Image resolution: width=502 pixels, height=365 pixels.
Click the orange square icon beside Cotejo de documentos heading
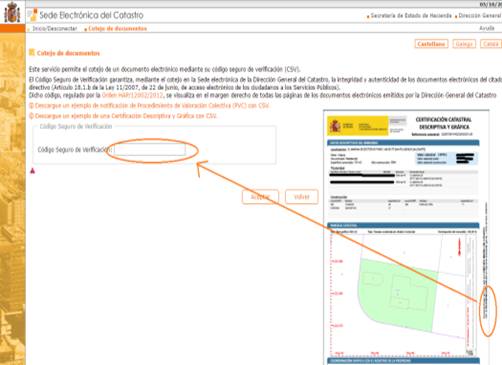pos(32,52)
